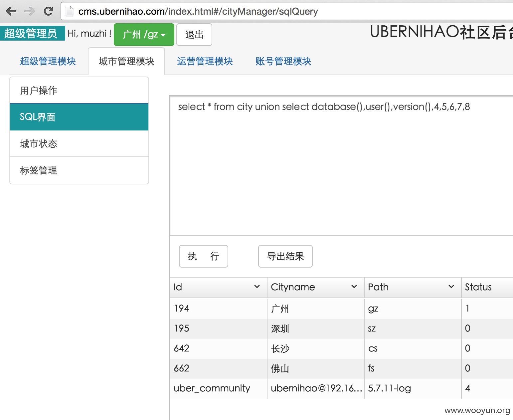The height and width of the screenshot is (420, 513).
Task: Click the 深圳 cityname cell
Action: pyautogui.click(x=316, y=328)
